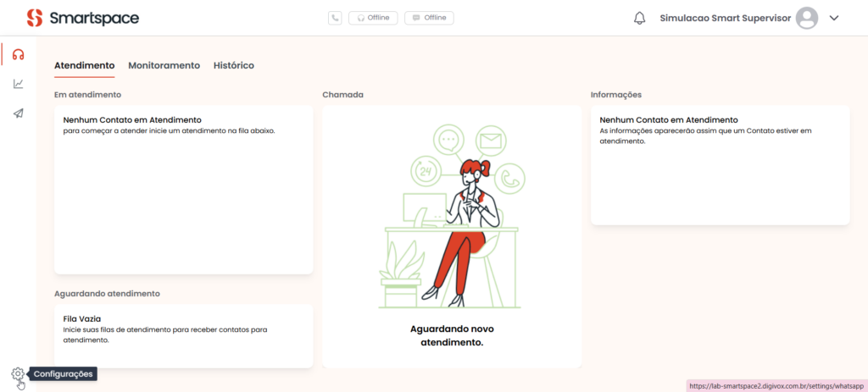
Task: Open the headset attendance sidebar icon
Action: click(18, 54)
